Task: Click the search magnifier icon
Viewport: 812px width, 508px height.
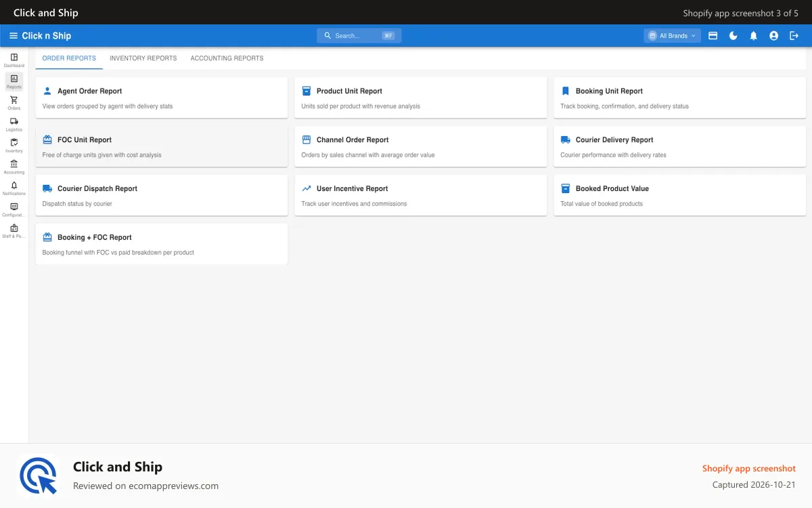Action: click(328, 36)
